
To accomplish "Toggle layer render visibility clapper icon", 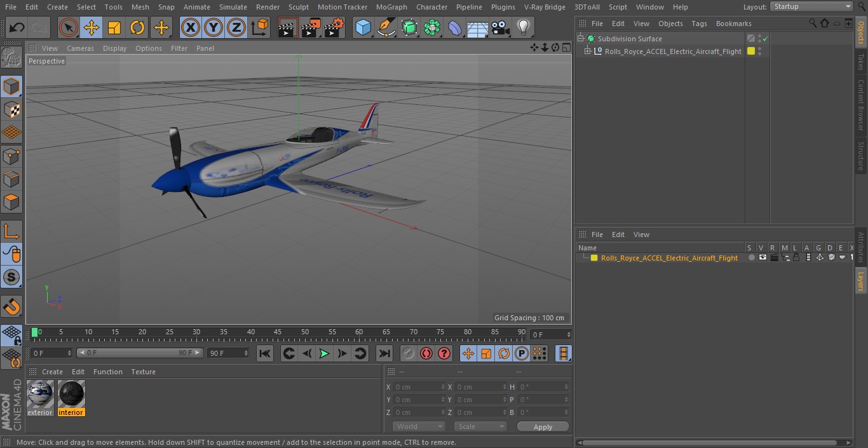I will coord(773,258).
